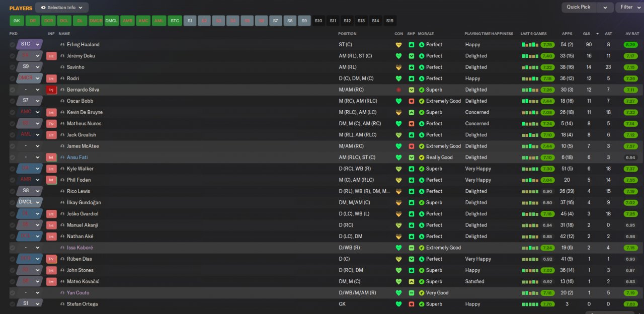Screen dimensions: 644x314
Task: Open the STC position dropdown for Haaland
Action: point(29,44)
